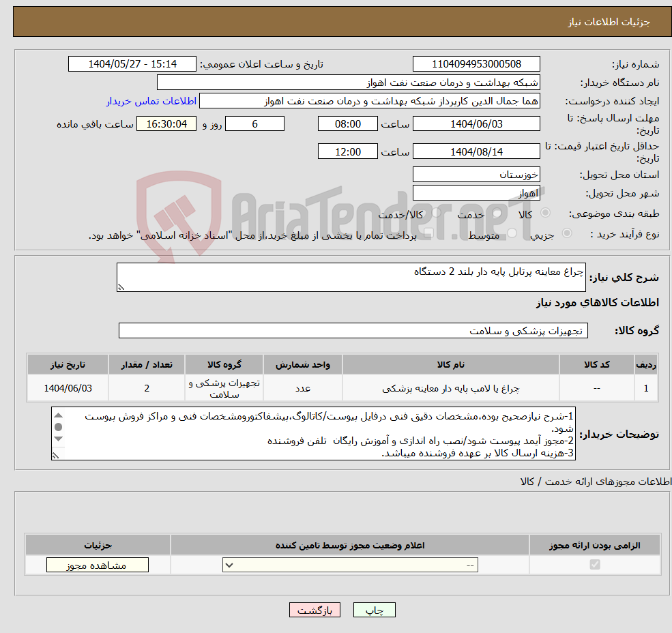Image resolution: width=672 pixels, height=633 pixels.
Task: Toggle the الزامی بودن ارائه مجوز checkbox
Action: pyautogui.click(x=595, y=564)
